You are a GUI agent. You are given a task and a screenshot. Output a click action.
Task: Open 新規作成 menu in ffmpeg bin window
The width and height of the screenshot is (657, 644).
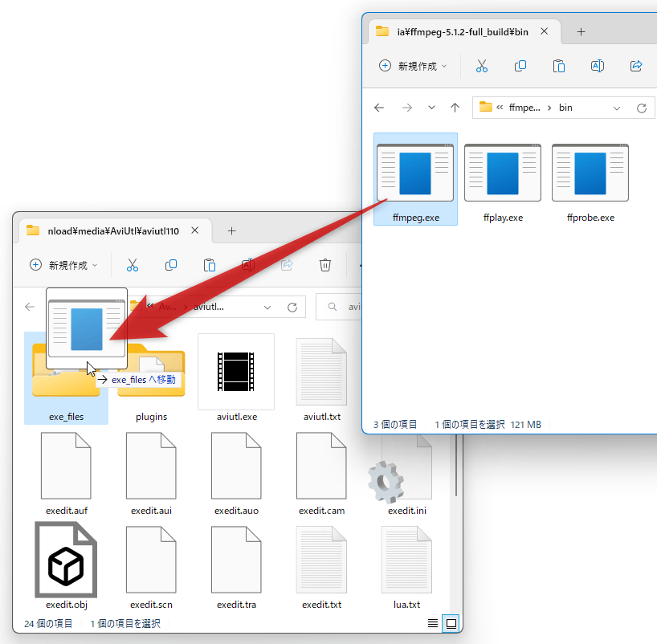[413, 66]
